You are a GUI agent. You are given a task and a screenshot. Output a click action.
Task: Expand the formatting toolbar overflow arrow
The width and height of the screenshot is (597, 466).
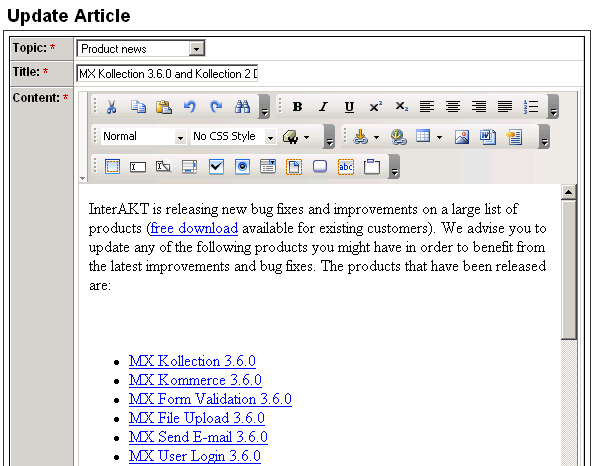click(554, 107)
